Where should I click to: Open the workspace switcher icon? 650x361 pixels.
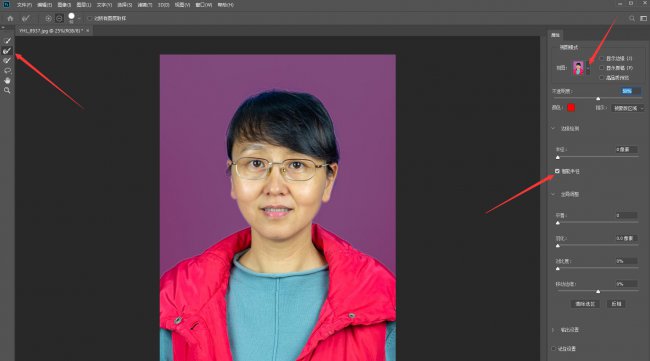pos(643,18)
